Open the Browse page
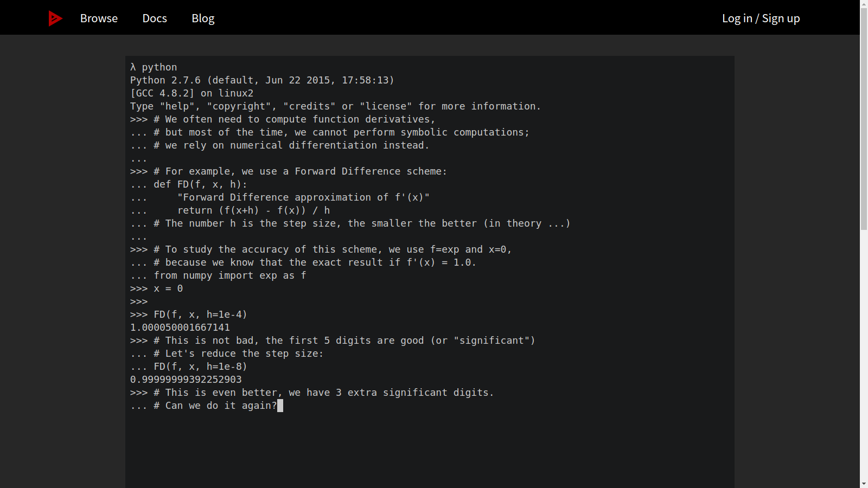Viewport: 868px width, 488px height. coord(99,18)
